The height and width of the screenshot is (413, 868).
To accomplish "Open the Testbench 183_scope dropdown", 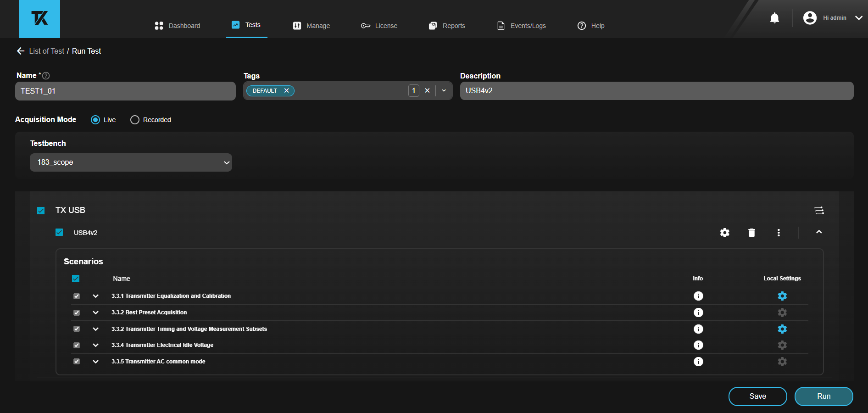I will [x=131, y=162].
